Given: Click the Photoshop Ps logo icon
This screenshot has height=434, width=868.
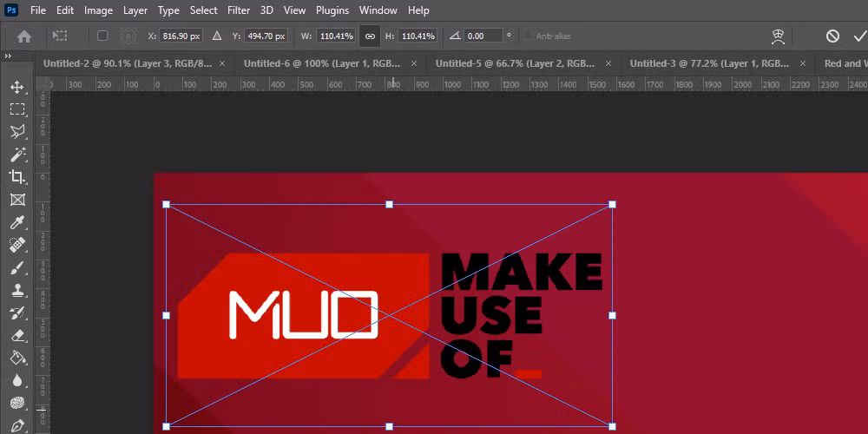Looking at the screenshot, I should [x=11, y=10].
